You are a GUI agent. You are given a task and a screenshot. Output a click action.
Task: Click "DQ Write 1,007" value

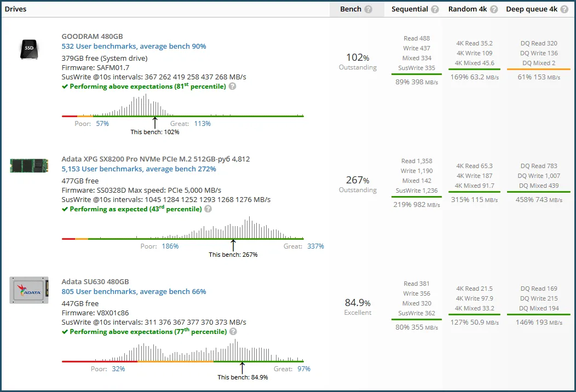[x=539, y=176]
